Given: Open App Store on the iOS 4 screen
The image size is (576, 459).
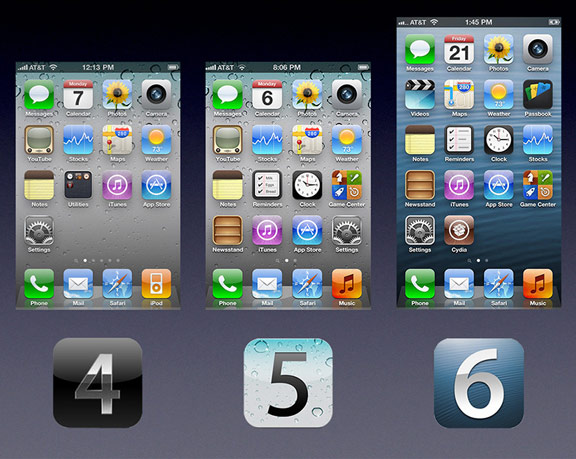Looking at the screenshot, I should [156, 185].
